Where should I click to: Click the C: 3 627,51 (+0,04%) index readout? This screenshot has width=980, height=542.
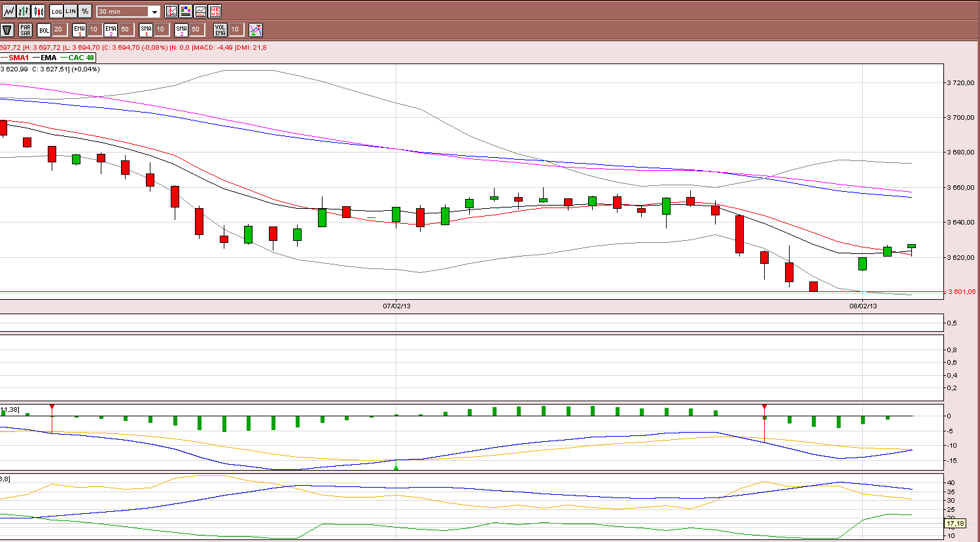pyautogui.click(x=66, y=69)
